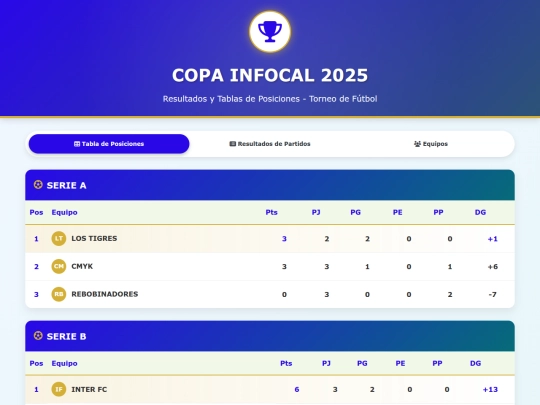Click the soccer ball icon beside SERIE A
The height and width of the screenshot is (405, 540).
38,185
